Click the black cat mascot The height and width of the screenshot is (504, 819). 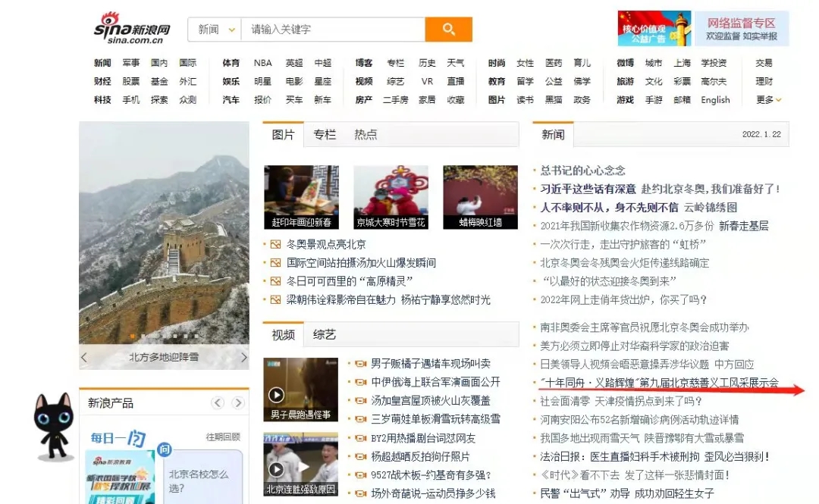coord(53,425)
